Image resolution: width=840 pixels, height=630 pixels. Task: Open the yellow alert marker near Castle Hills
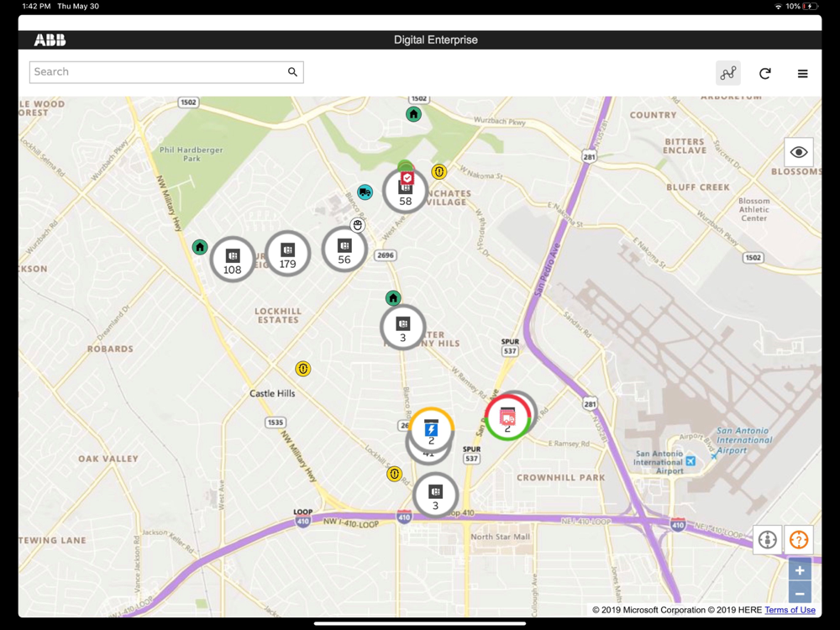(x=303, y=369)
